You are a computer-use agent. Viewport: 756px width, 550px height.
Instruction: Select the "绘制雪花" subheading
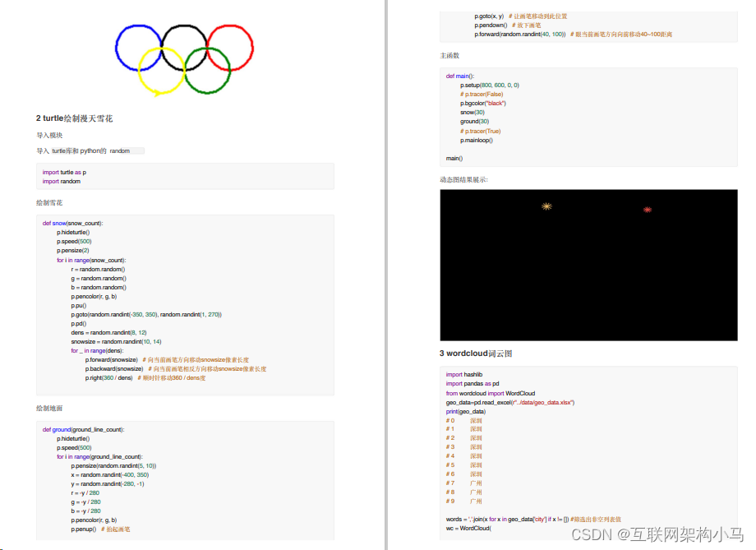click(x=49, y=202)
